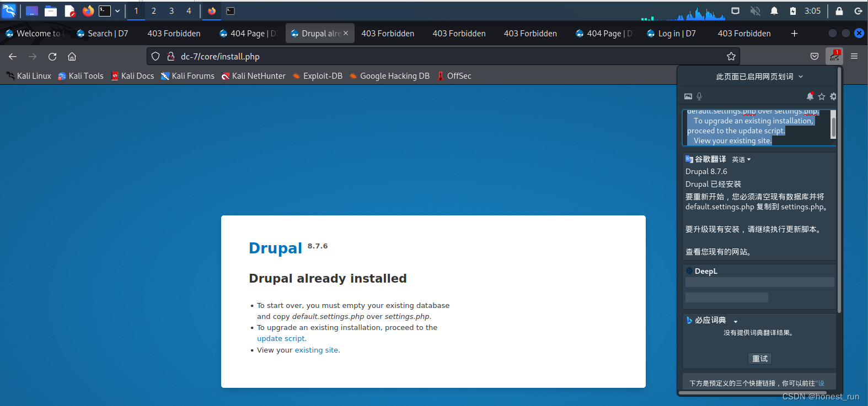Select the terminal window in taskbar
Image resolution: width=868 pixels, height=406 pixels.
pos(231,10)
